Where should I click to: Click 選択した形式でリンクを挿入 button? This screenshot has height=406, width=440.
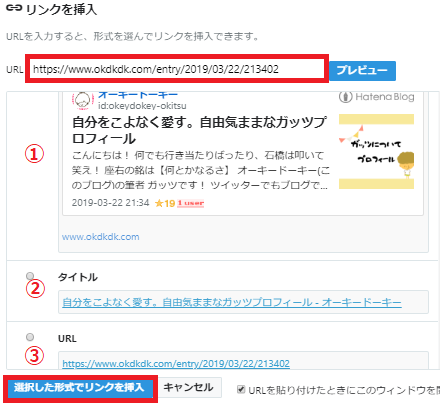click(x=80, y=388)
